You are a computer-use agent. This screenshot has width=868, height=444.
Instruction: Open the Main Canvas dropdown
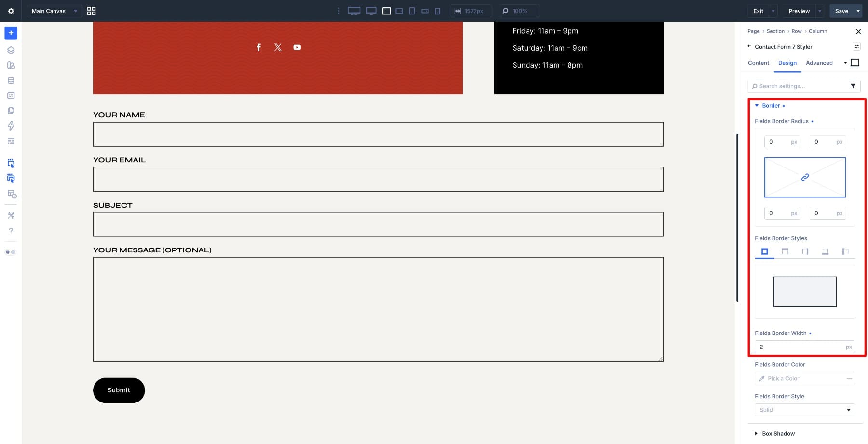tap(54, 11)
